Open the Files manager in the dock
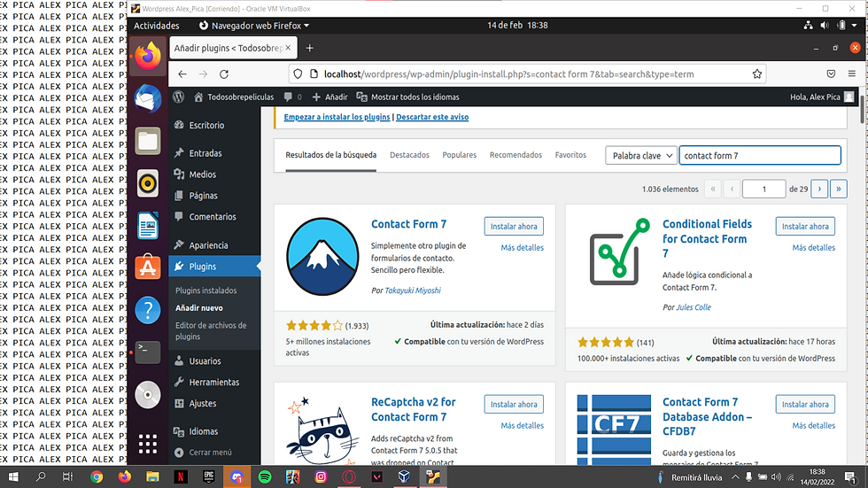Image resolution: width=868 pixels, height=488 pixels. click(x=148, y=141)
